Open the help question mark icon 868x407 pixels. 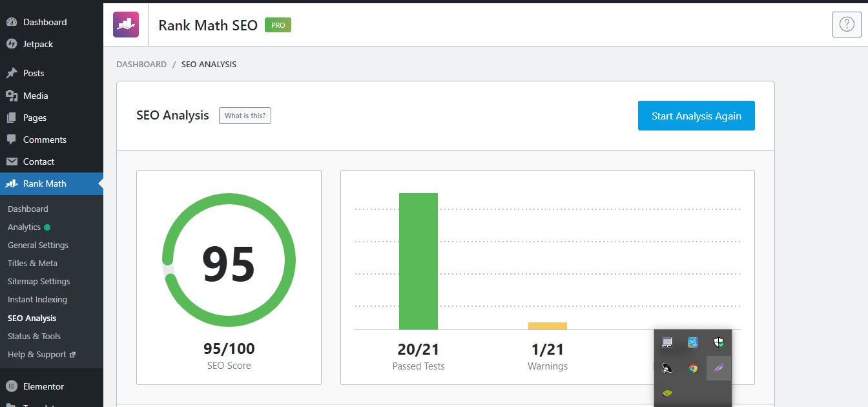(x=847, y=25)
